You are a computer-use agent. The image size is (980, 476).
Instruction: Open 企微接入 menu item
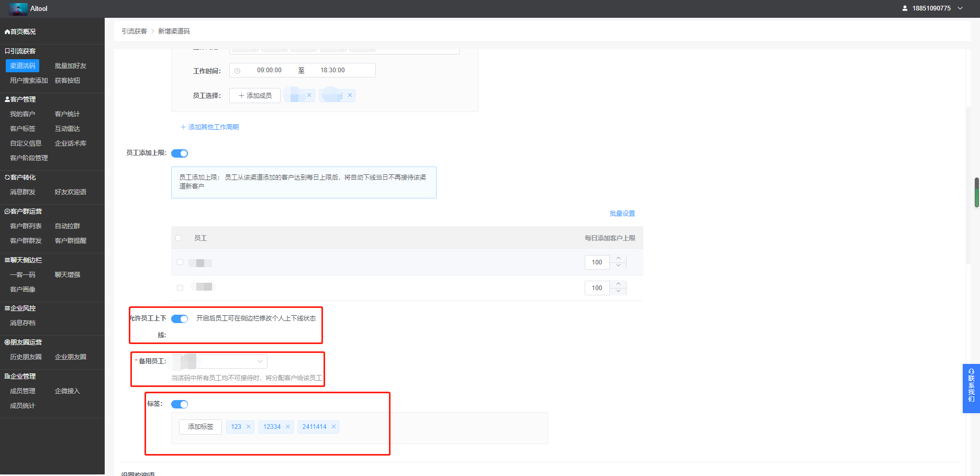coord(68,391)
